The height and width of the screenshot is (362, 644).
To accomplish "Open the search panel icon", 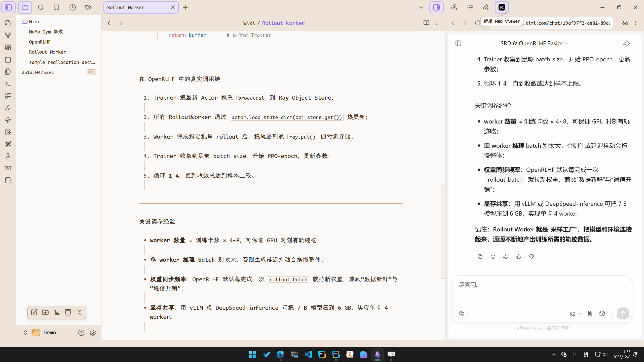I will [41, 8].
